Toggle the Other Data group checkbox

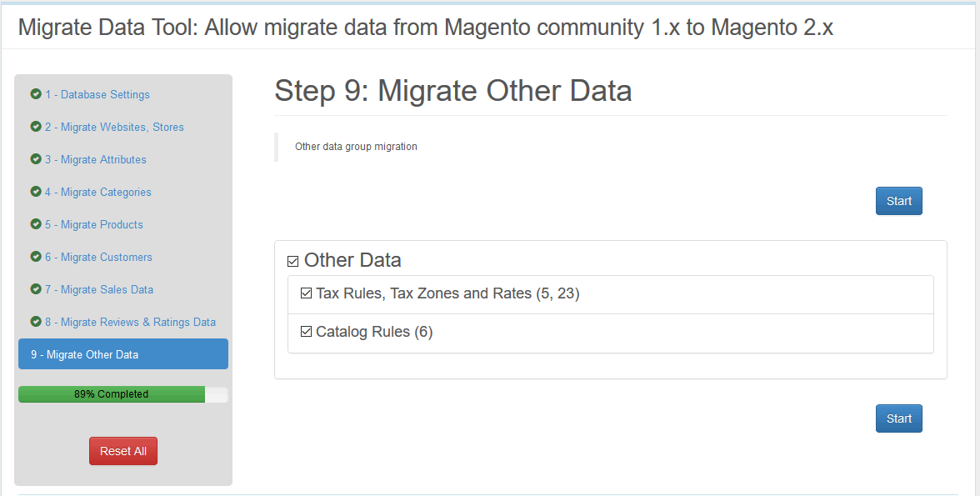[x=292, y=262]
